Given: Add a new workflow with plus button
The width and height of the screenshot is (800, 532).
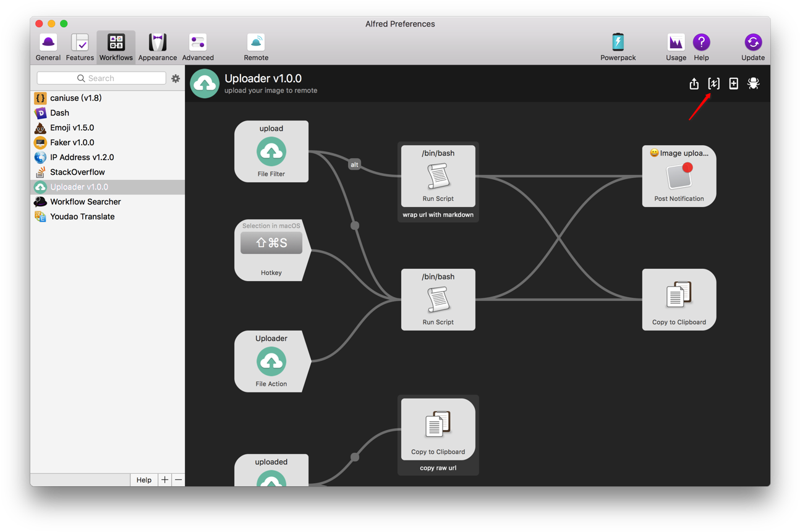Looking at the screenshot, I should (164, 479).
